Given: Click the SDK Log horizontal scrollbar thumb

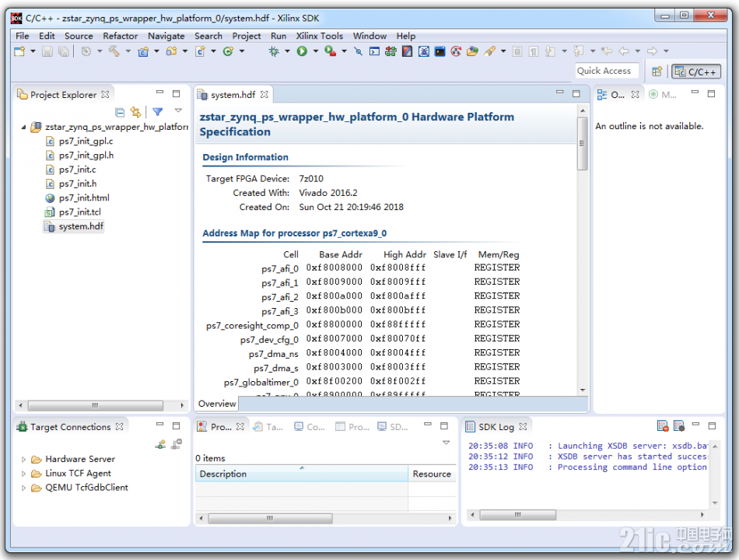Looking at the screenshot, I should [517, 515].
